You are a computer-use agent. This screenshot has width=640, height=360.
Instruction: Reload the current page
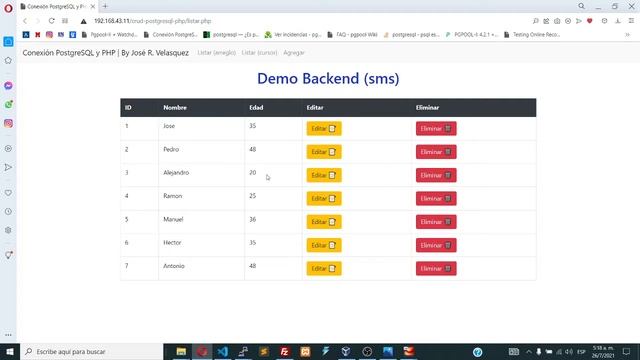click(51, 21)
